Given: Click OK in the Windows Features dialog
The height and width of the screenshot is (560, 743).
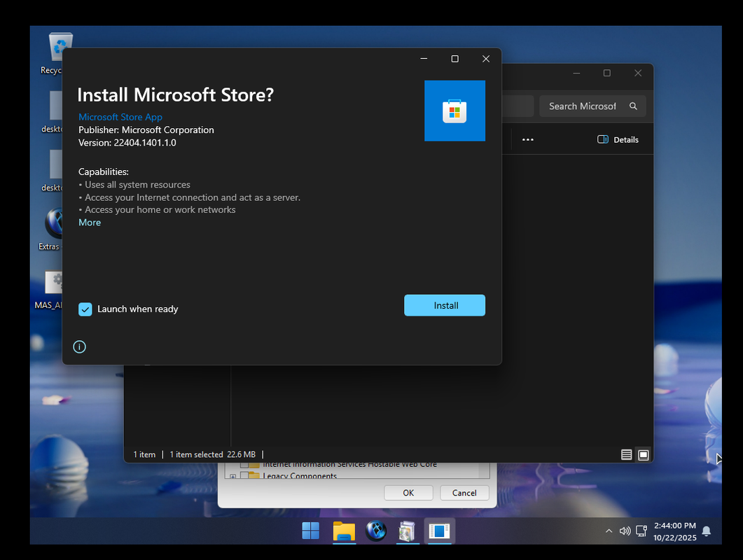Looking at the screenshot, I should (x=408, y=493).
